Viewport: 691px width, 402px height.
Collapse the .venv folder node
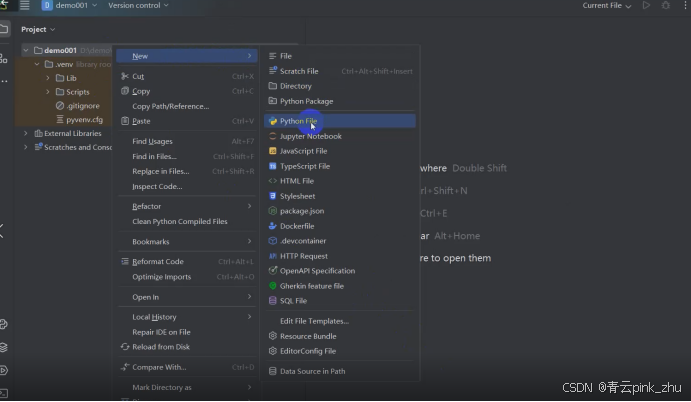pos(37,64)
